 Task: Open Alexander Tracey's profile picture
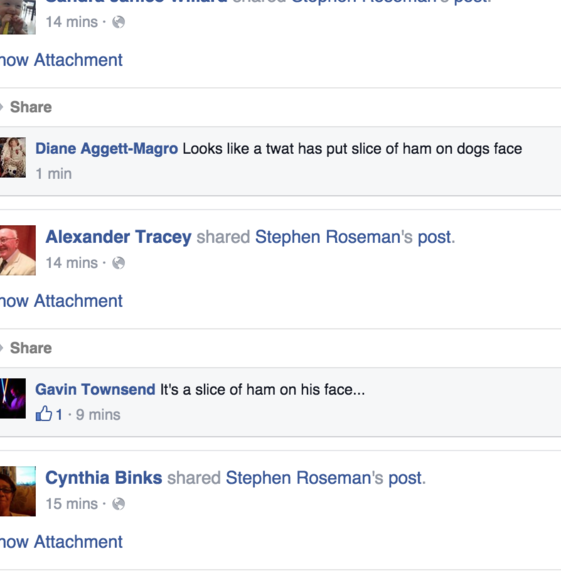point(17,250)
